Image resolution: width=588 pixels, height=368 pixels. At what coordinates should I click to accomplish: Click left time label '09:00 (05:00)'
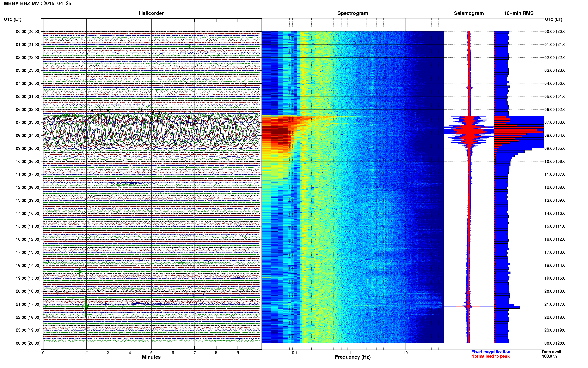28,148
